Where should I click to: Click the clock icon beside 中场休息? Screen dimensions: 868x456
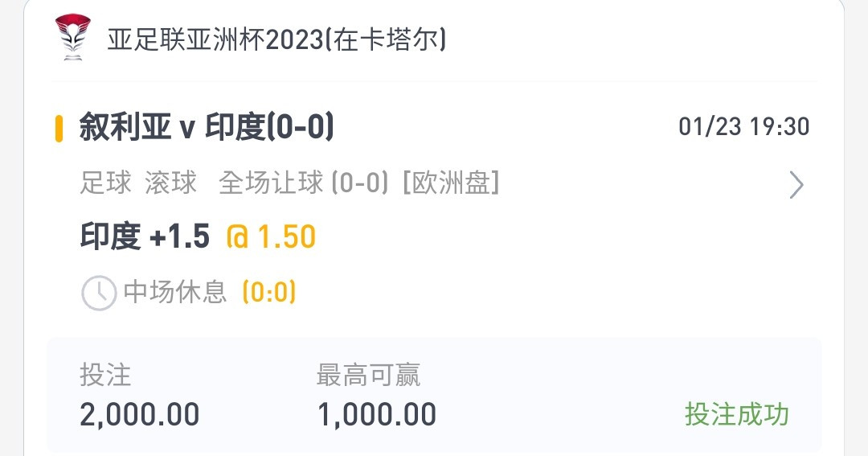tap(99, 293)
